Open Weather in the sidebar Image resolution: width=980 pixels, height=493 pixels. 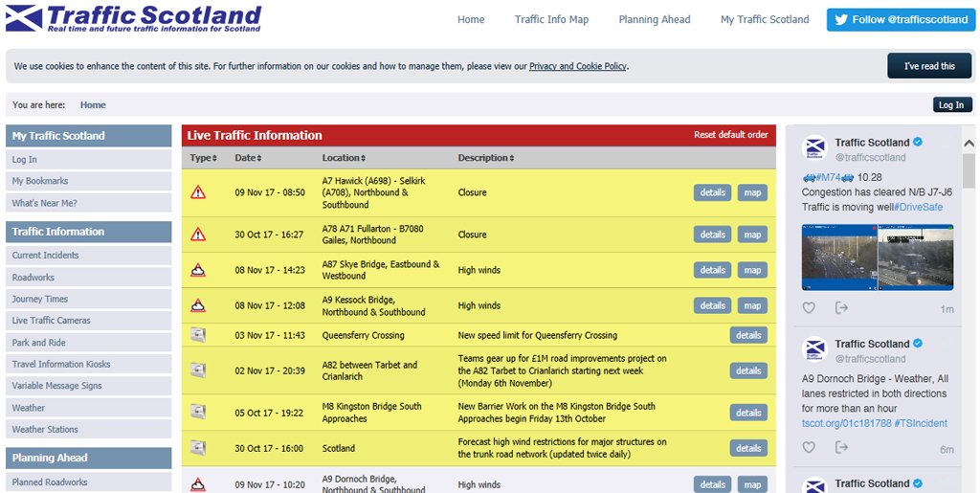[89, 408]
